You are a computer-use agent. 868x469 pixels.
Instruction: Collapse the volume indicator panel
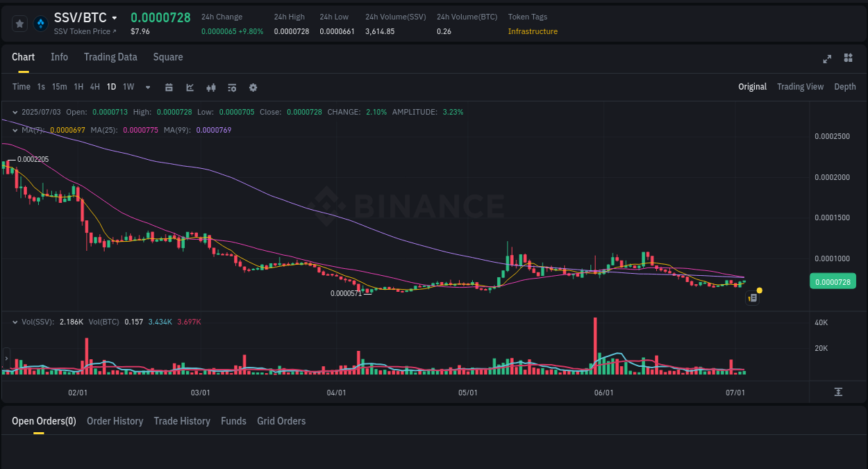pos(15,322)
